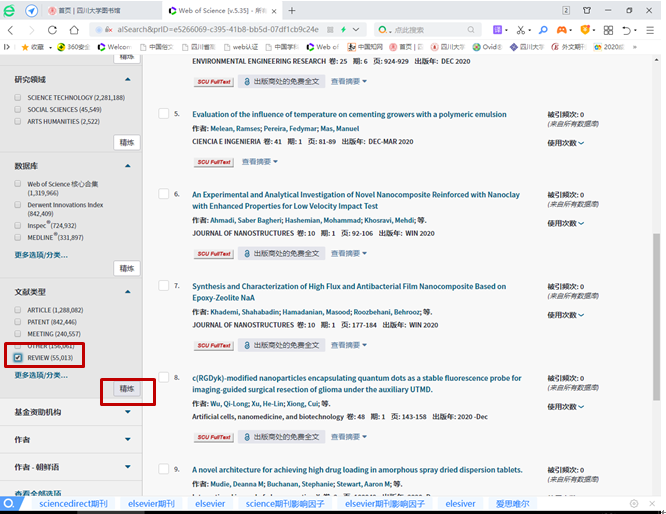This screenshot has width=666, height=514.
Task: Open the bookmarks sidebar toggle icon
Action: pos(6,47)
